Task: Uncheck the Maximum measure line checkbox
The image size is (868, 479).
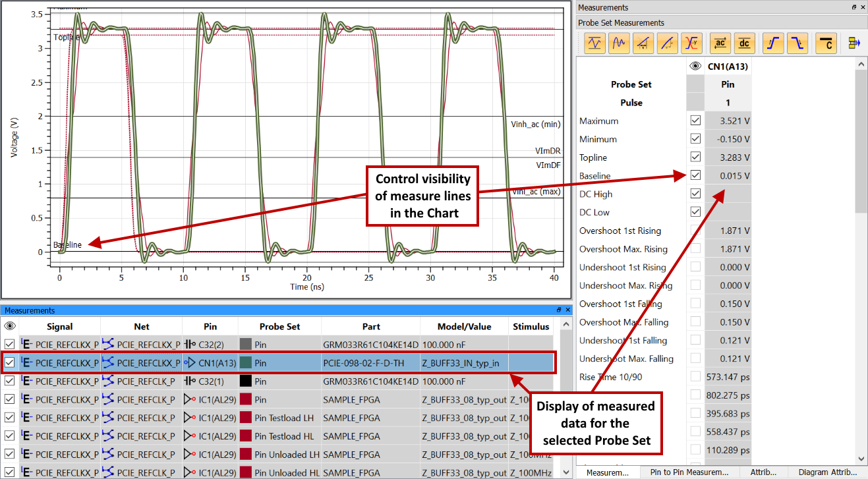Action: tap(695, 121)
